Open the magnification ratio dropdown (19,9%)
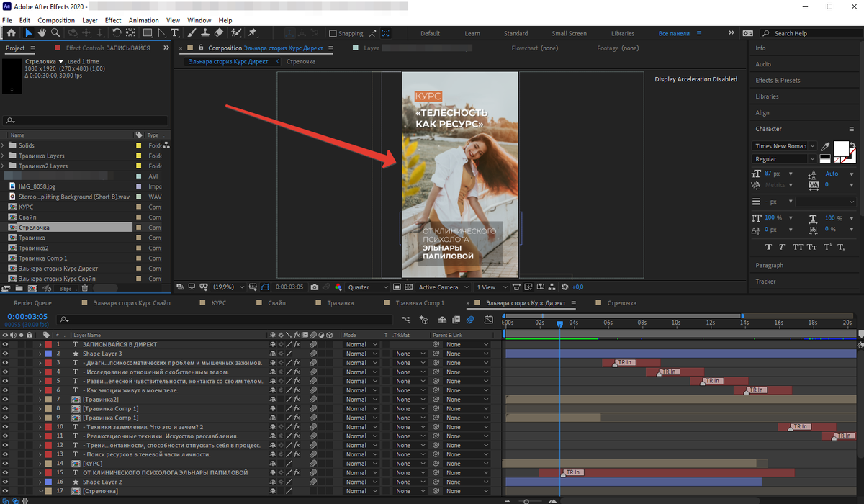 click(228, 287)
